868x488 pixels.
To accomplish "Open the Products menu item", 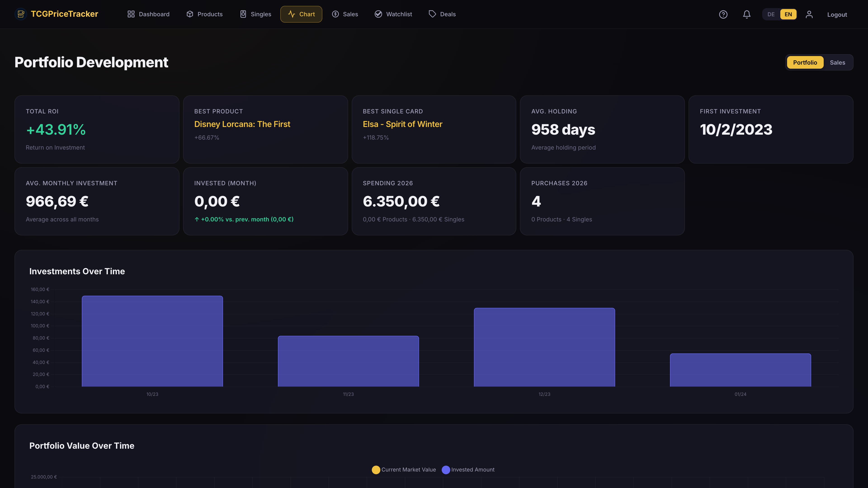I will [x=205, y=14].
